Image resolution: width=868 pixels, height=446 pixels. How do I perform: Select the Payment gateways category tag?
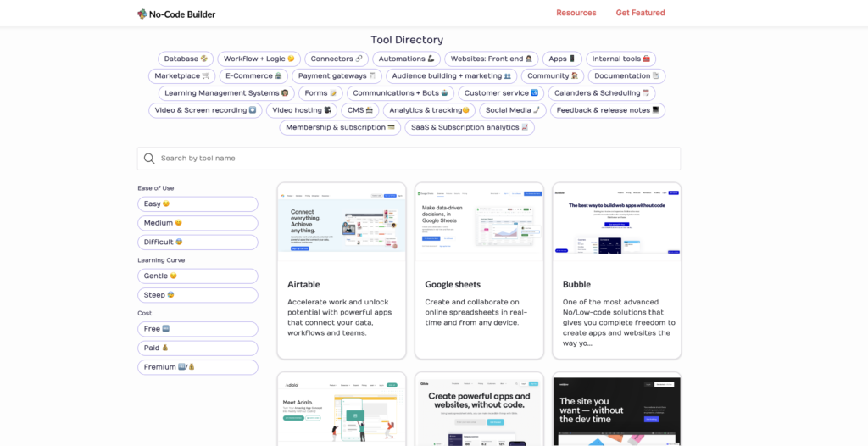click(x=337, y=76)
